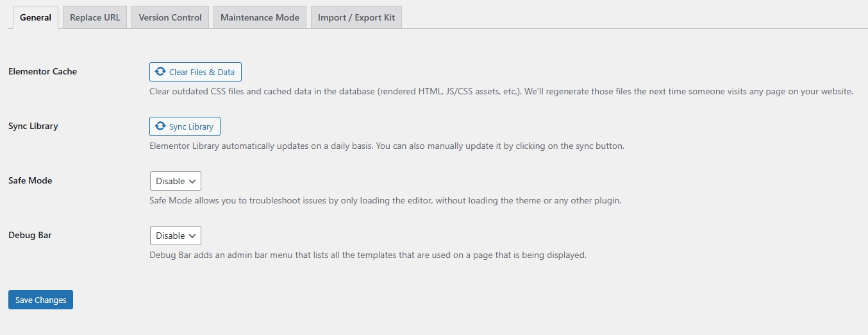Go to the Maintenance Mode tab
This screenshot has width=868, height=335.
click(260, 17)
